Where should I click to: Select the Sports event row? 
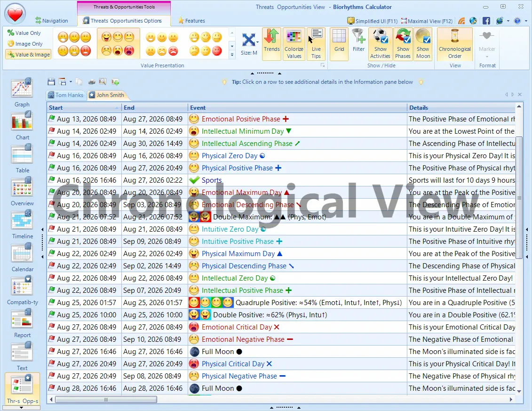(x=212, y=180)
